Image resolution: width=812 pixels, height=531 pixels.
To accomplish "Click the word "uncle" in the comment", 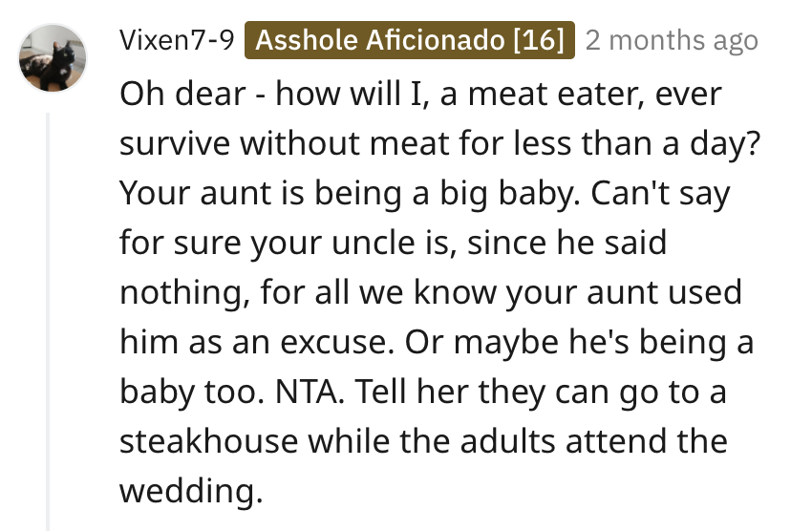I will coord(375,244).
